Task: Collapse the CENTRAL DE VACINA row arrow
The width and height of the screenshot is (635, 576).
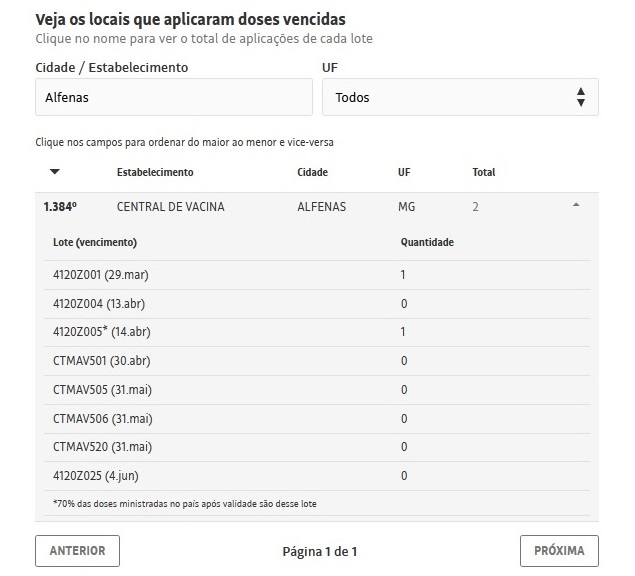Action: point(575,206)
